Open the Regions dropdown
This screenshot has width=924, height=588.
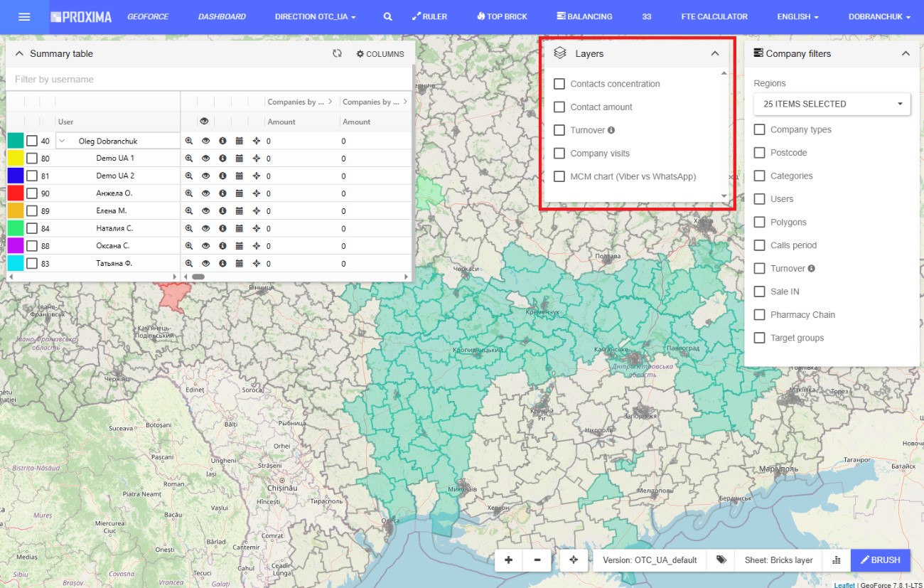[x=832, y=104]
